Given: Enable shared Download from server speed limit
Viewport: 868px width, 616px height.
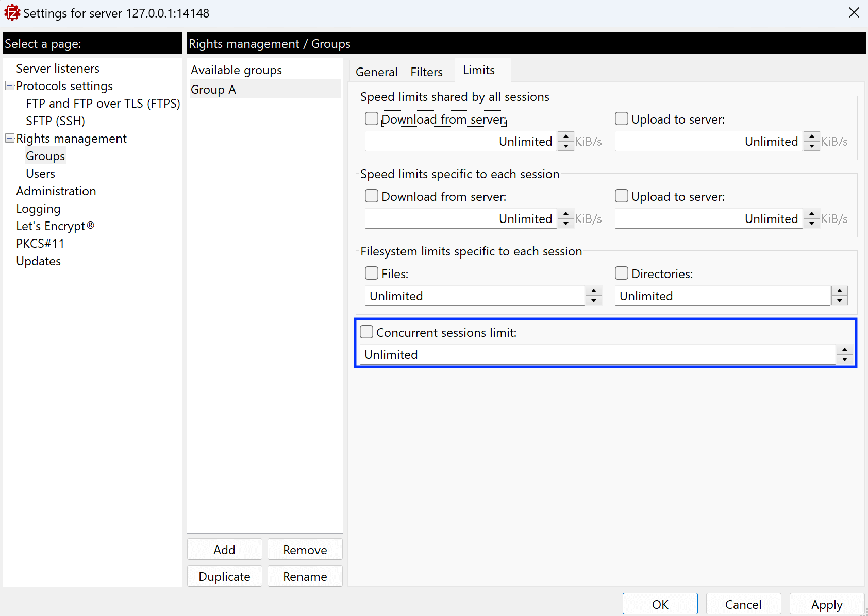Looking at the screenshot, I should coord(372,119).
